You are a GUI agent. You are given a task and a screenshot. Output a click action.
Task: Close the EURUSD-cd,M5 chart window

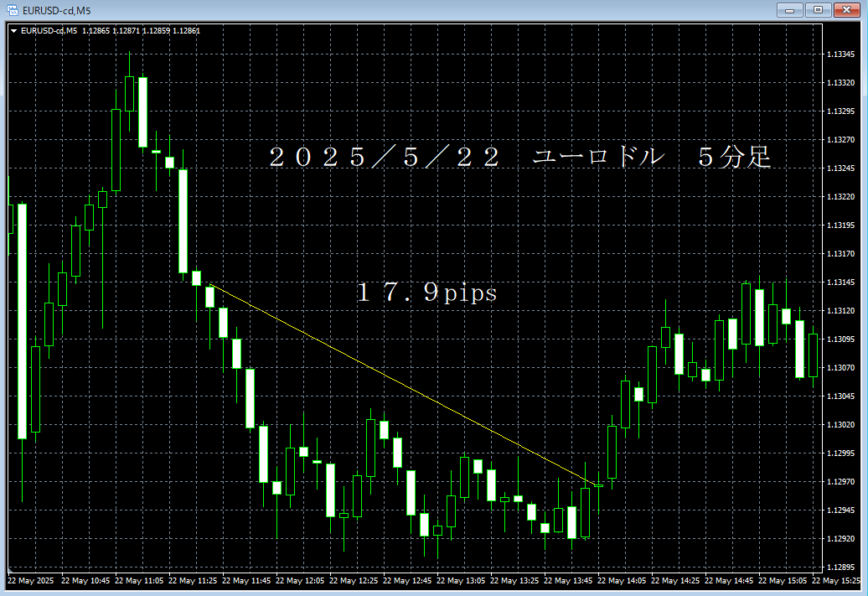pos(846,10)
